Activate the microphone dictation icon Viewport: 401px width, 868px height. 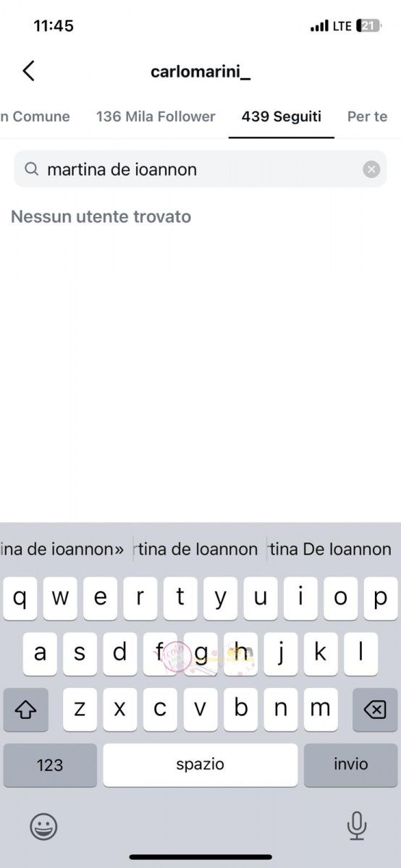pyautogui.click(x=357, y=825)
